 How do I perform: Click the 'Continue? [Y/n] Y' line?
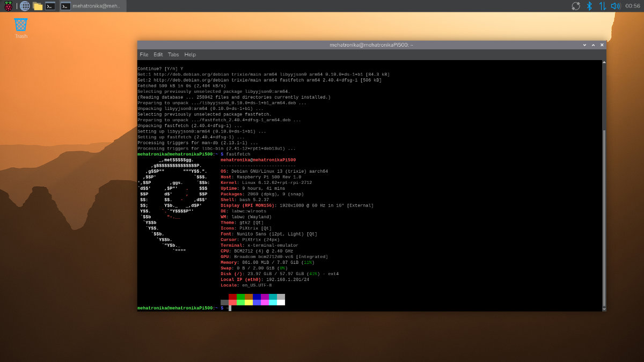[x=160, y=69]
